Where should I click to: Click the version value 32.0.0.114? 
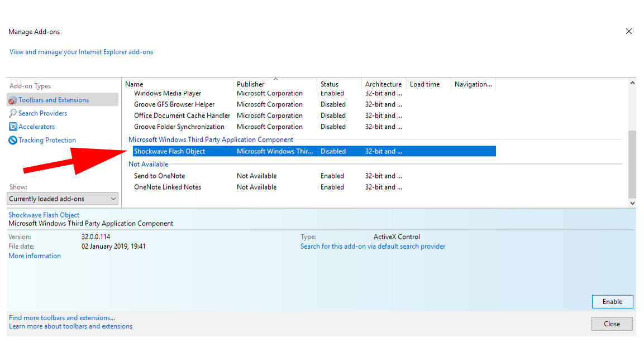point(96,237)
